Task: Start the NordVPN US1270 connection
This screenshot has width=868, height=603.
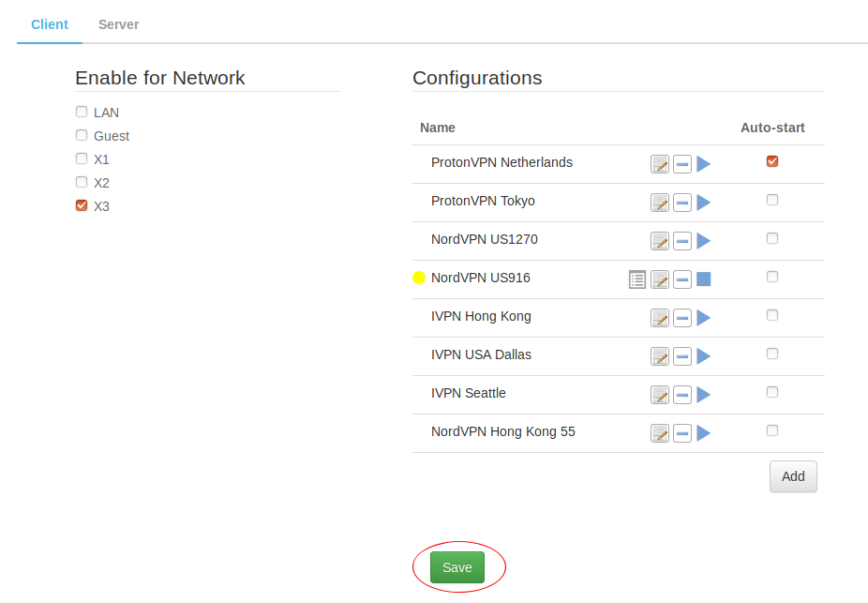Action: click(704, 241)
